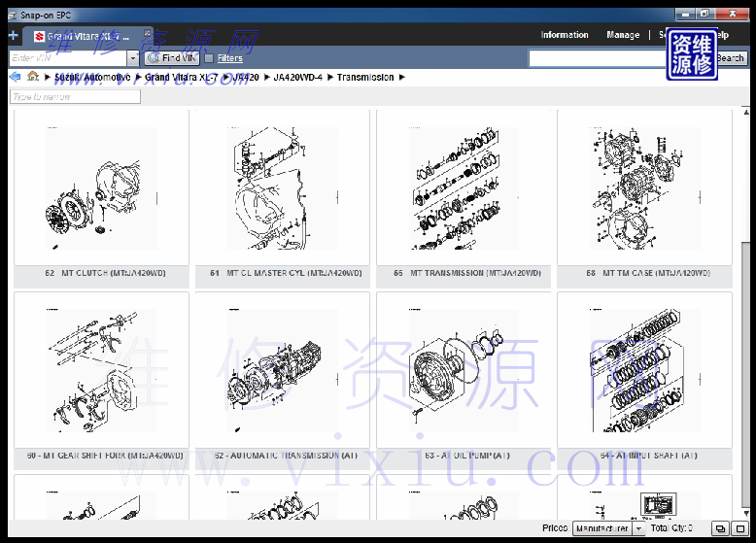Click the '60 - MT GEAR SHIFT FORK' caption
The height and width of the screenshot is (543, 756).
(x=105, y=456)
